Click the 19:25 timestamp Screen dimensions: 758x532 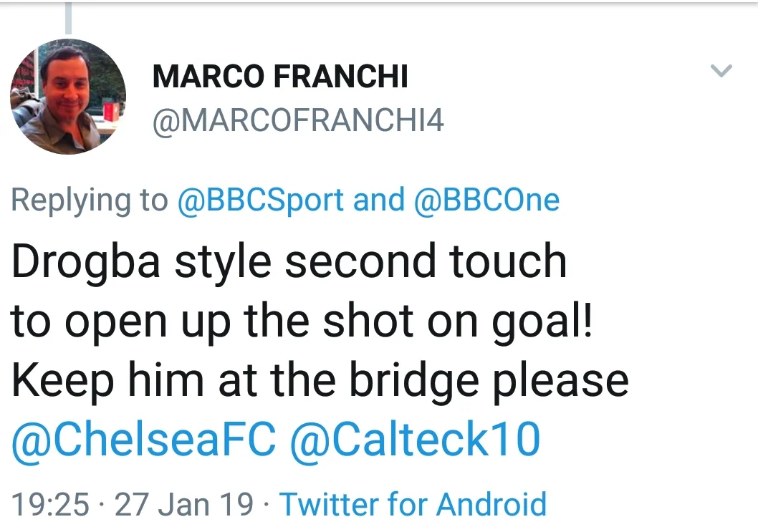51,504
